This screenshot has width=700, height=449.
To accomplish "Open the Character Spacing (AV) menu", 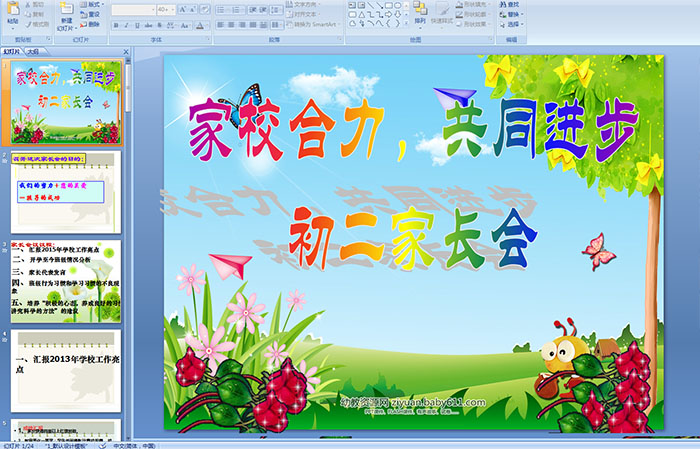I will pos(171,25).
